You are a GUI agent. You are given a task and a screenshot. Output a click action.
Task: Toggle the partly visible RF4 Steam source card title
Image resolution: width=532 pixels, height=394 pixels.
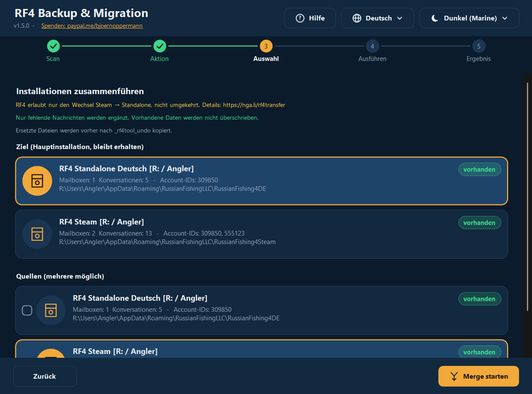tap(115, 351)
